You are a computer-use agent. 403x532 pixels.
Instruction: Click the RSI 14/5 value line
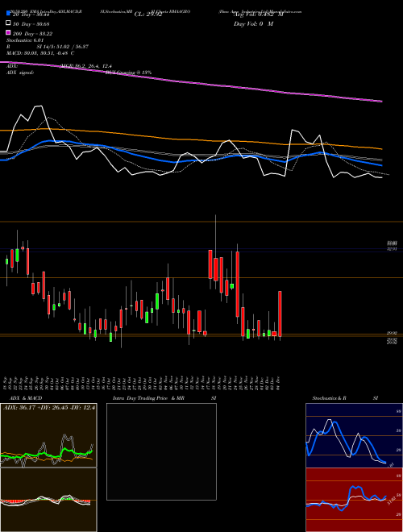click(x=48, y=47)
